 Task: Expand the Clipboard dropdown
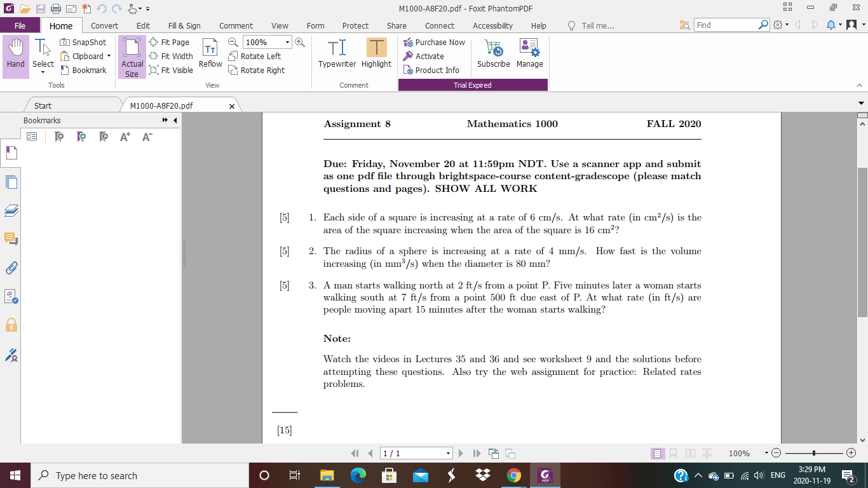click(109, 56)
